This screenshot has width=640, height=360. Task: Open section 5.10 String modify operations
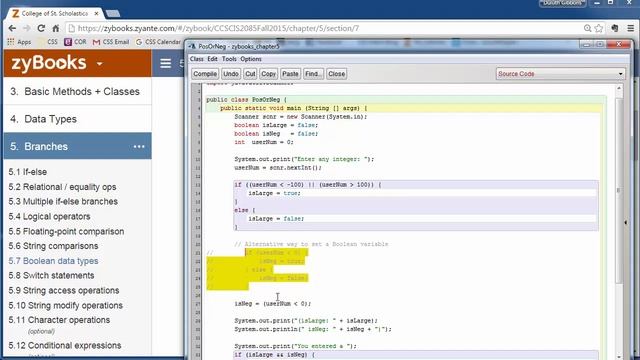(x=66, y=305)
